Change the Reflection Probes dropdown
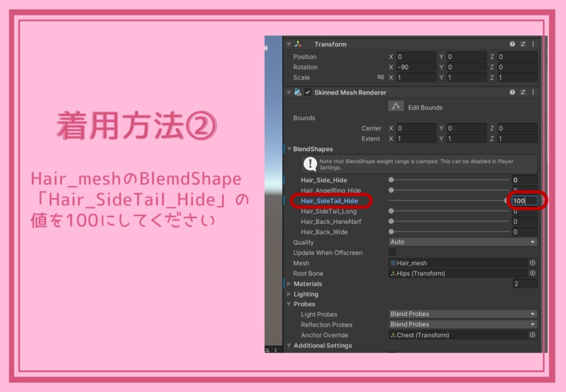Screen dimensions: 566x392 (462, 325)
